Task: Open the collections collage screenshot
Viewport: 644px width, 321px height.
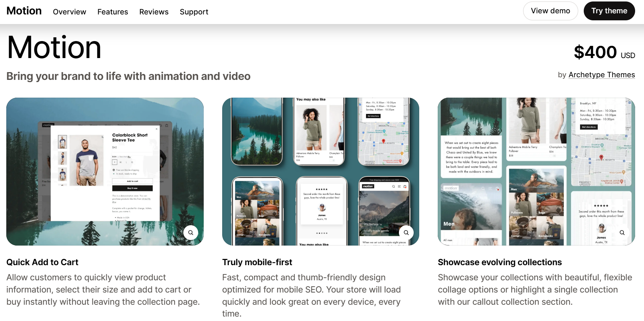Action: coord(536,172)
